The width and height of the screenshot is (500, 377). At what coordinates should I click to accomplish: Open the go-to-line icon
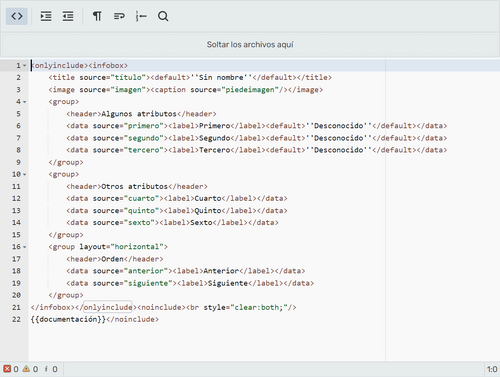pyautogui.click(x=141, y=16)
